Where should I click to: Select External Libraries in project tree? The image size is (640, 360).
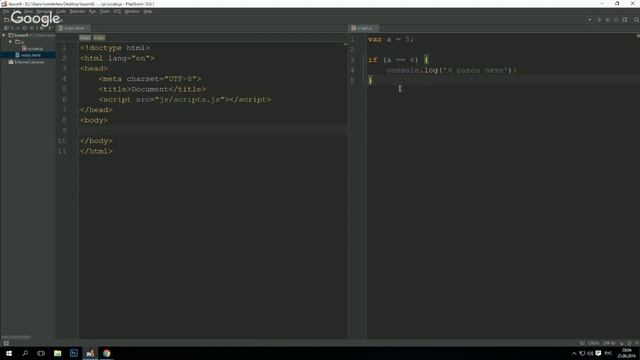coord(27,62)
